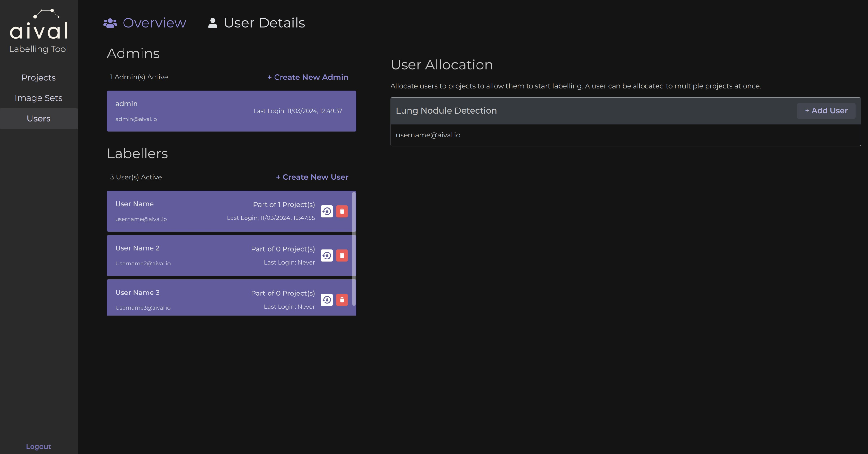
Task: Click the reset password icon for User Name 2
Action: (x=327, y=255)
